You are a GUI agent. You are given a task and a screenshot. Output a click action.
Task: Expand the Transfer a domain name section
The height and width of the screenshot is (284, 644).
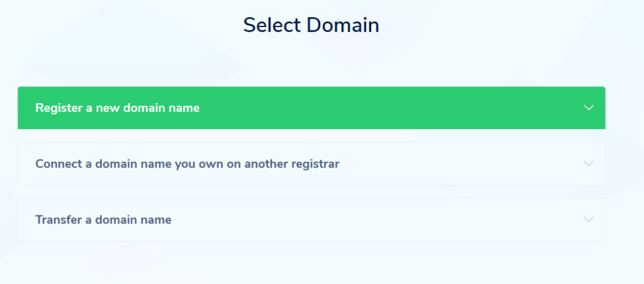[311, 220]
